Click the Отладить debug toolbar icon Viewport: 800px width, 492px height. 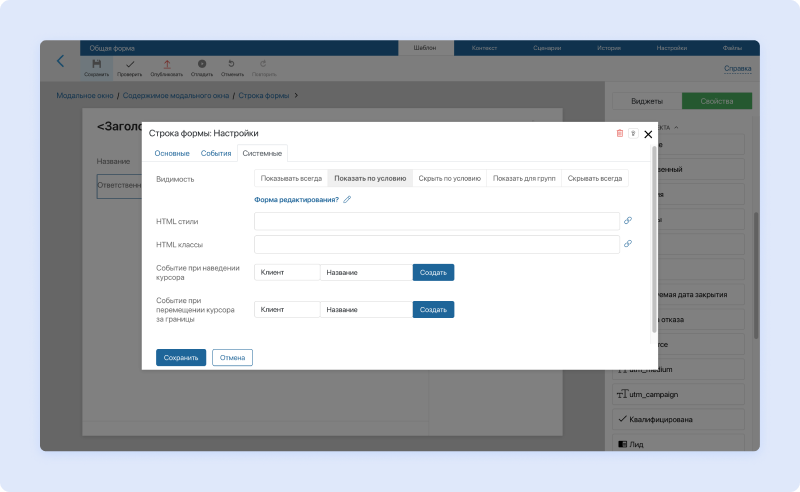click(x=201, y=64)
